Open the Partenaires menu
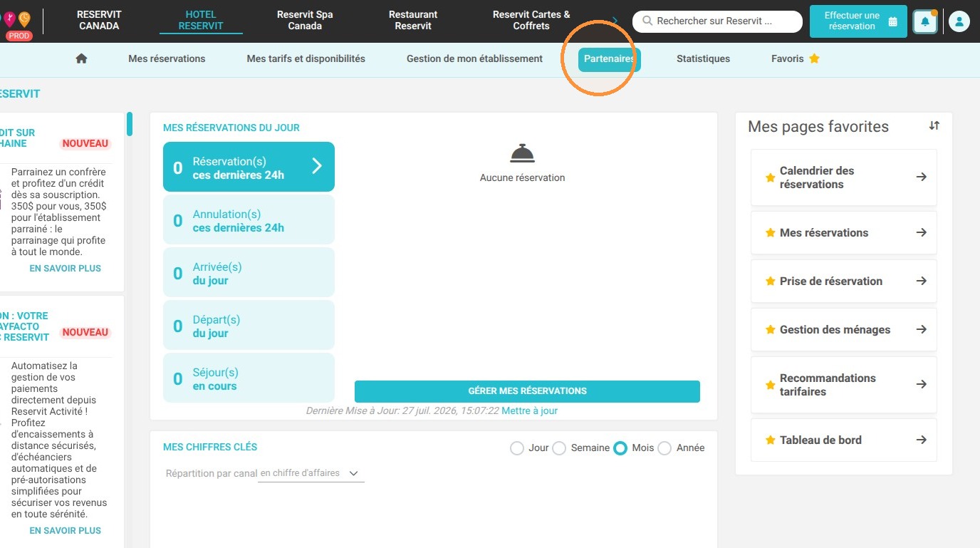980x548 pixels. pyautogui.click(x=610, y=59)
